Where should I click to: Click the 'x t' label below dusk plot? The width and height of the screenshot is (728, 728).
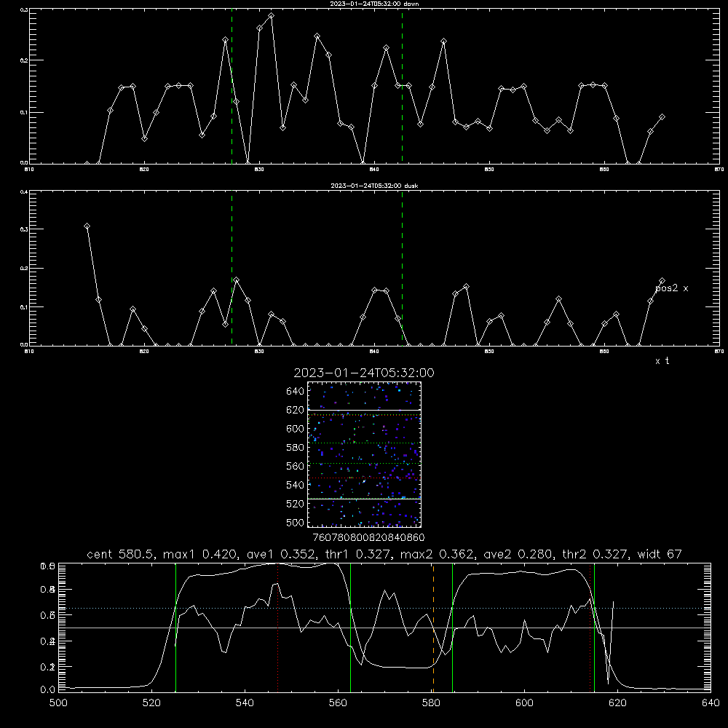662,361
